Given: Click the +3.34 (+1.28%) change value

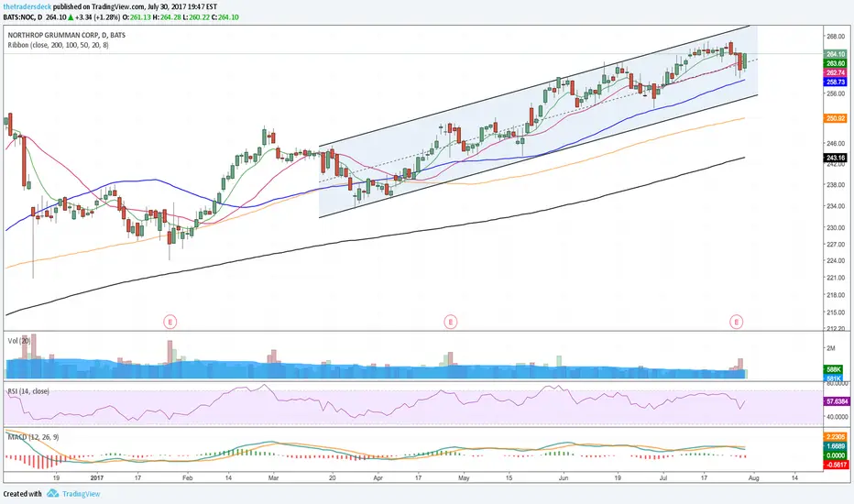Looking at the screenshot, I should point(97,16).
